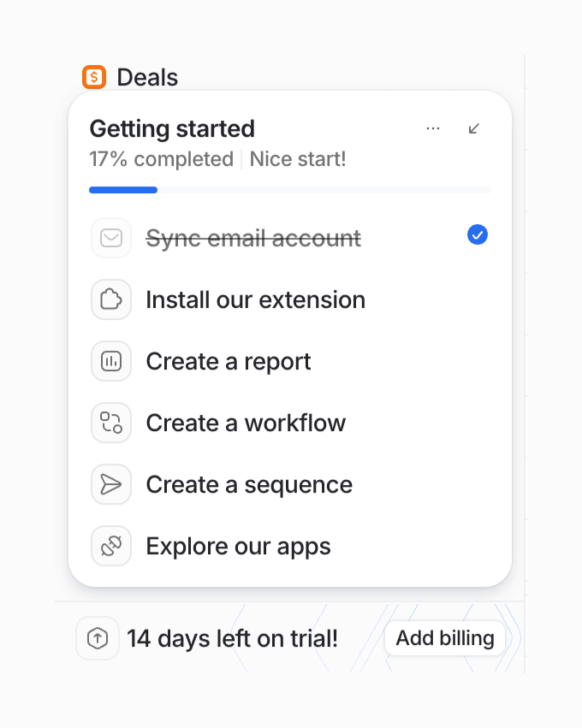The width and height of the screenshot is (582, 728).
Task: Click the 14 days left on trial text
Action: (x=232, y=638)
